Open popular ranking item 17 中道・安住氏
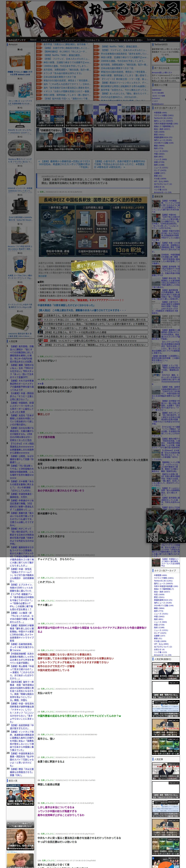The image size is (186, 868). point(22,575)
